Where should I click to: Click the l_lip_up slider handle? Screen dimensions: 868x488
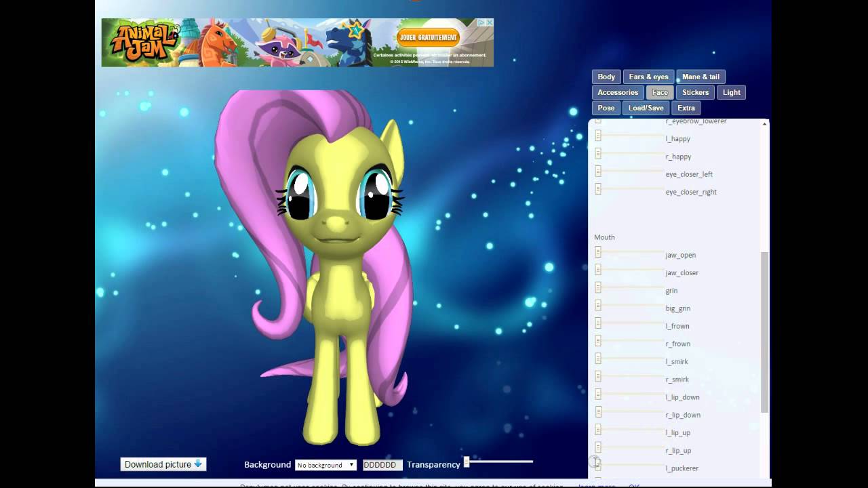point(598,429)
